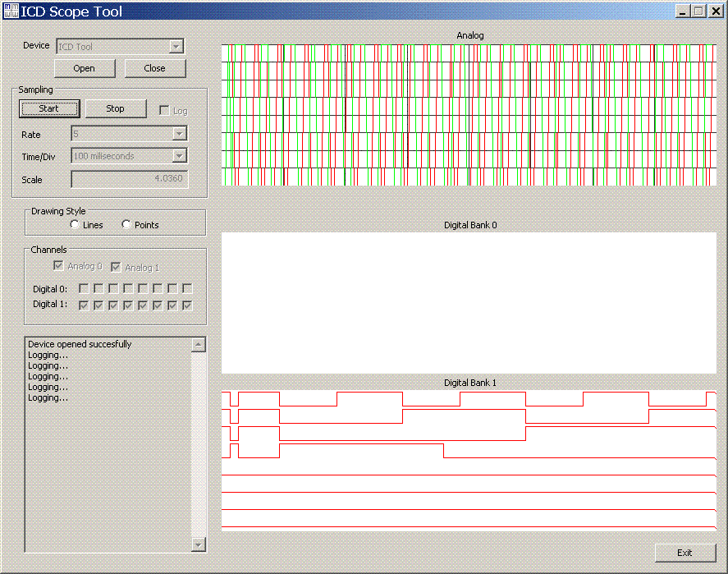Click inside the Analog scope plot
This screenshot has width=728, height=574.
pyautogui.click(x=469, y=115)
